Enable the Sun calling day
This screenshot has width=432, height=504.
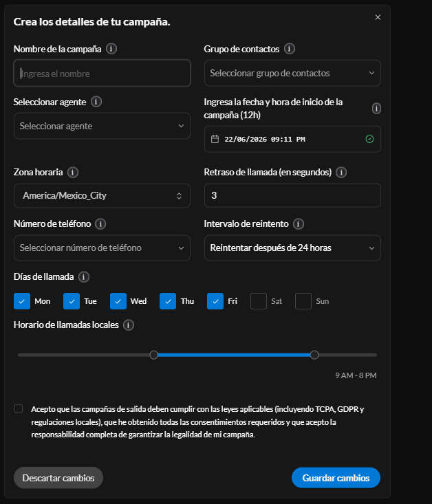(x=303, y=301)
